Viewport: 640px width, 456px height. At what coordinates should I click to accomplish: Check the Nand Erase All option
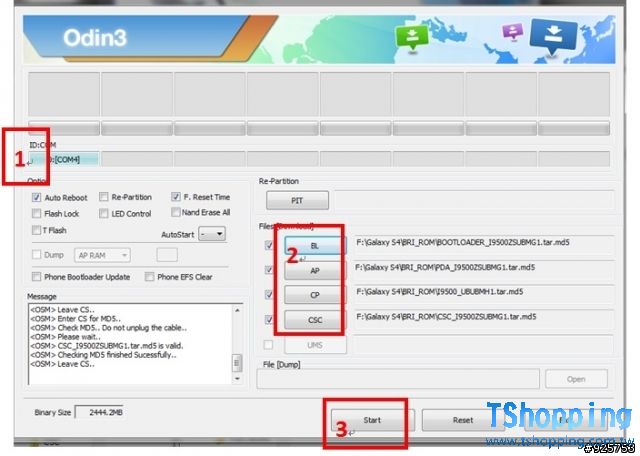pos(176,213)
